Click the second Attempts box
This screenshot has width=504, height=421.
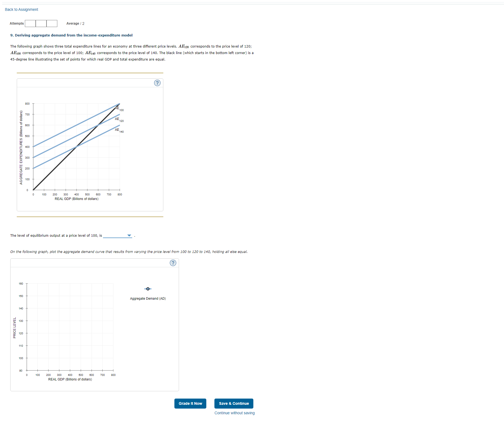41,24
